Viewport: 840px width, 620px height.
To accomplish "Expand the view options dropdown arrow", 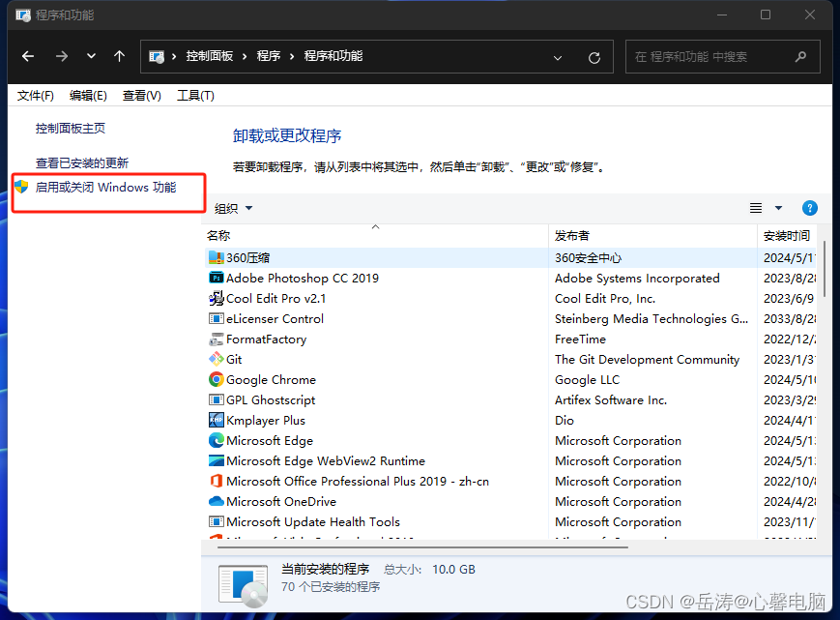I will (x=778, y=208).
